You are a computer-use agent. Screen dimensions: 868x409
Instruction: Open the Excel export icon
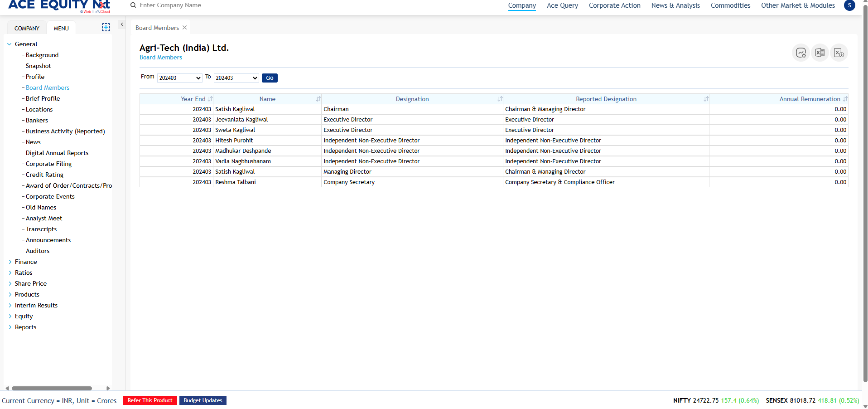pyautogui.click(x=820, y=53)
